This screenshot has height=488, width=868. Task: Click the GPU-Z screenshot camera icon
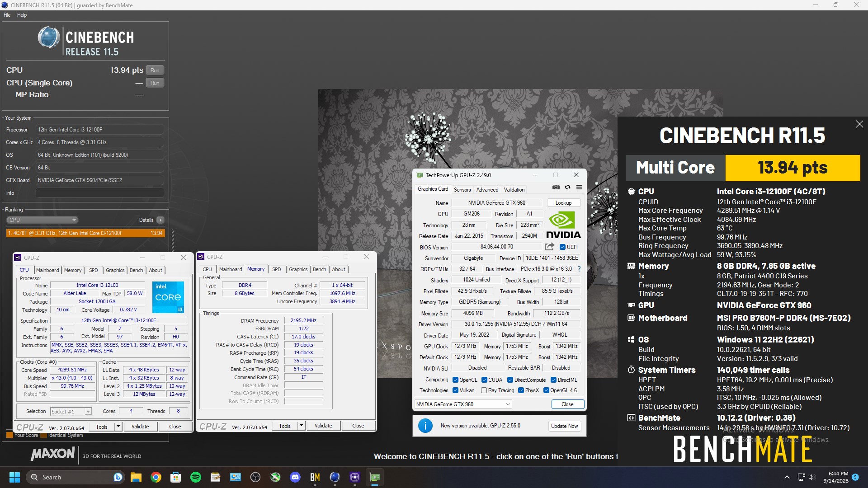pos(556,187)
